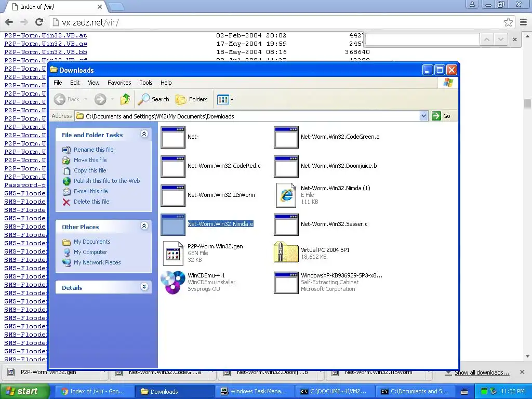Select the Net- file icon
This screenshot has height=399, width=532.
point(172,137)
